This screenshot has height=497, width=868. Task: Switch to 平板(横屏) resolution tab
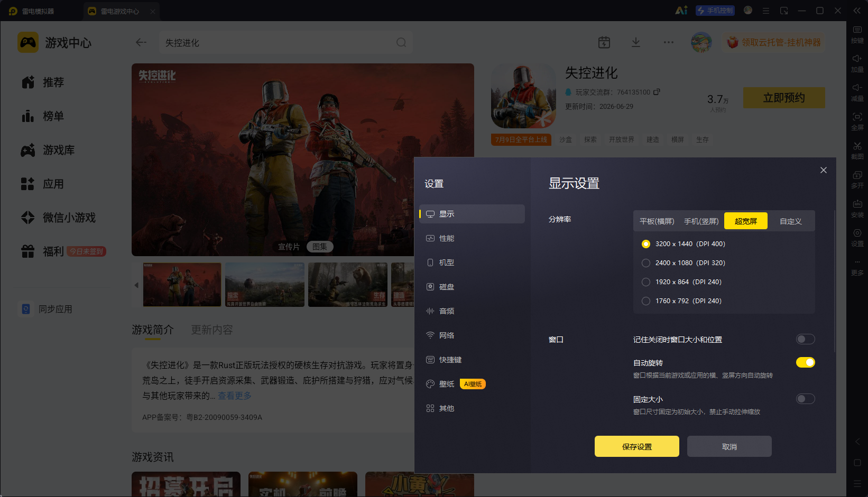click(x=657, y=221)
